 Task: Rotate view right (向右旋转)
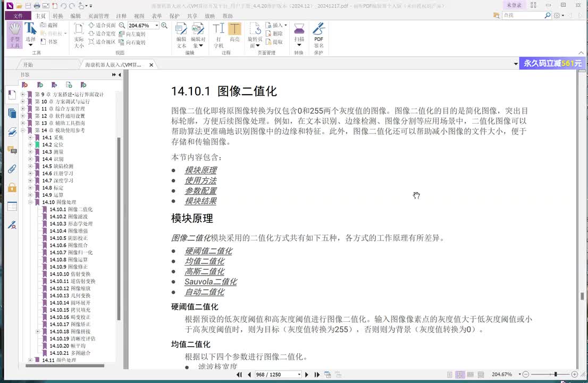[x=132, y=43]
